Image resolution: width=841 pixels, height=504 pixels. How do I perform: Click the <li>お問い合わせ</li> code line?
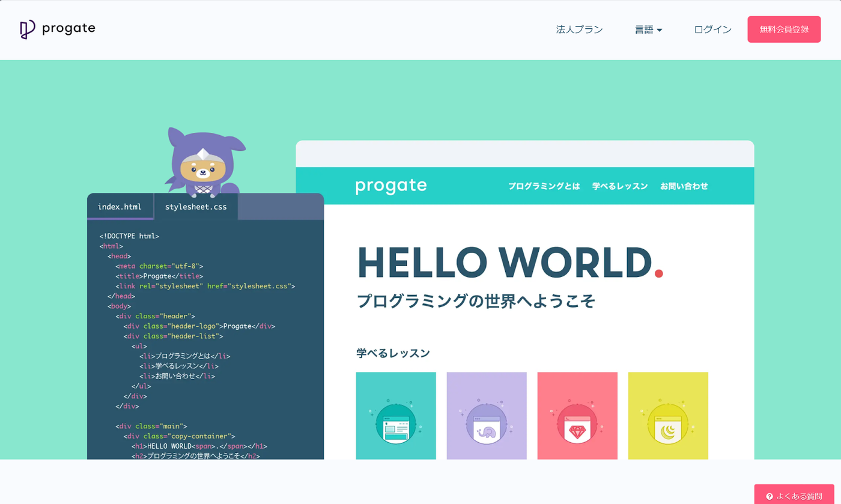(177, 376)
